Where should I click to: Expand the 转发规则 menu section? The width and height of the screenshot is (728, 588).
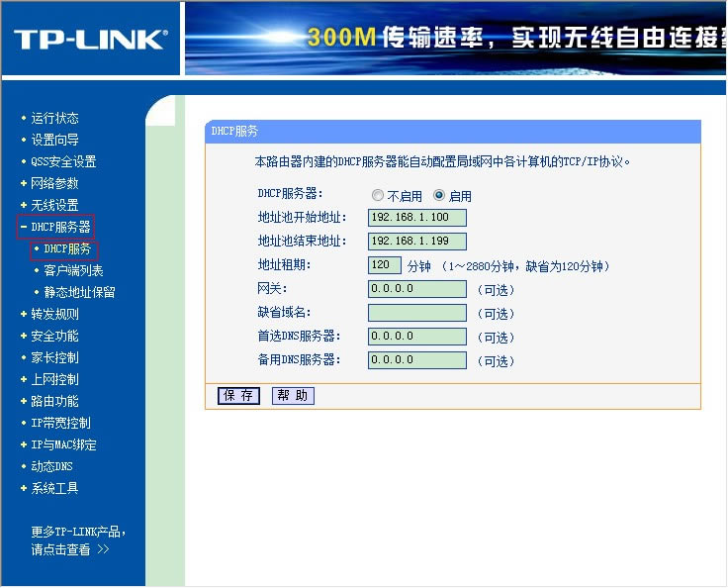point(49,314)
